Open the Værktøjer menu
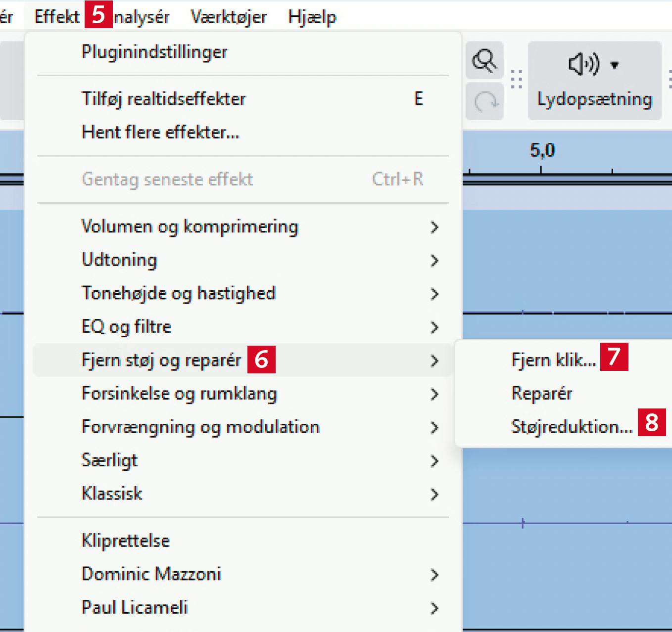The height and width of the screenshot is (632, 672). click(x=229, y=17)
